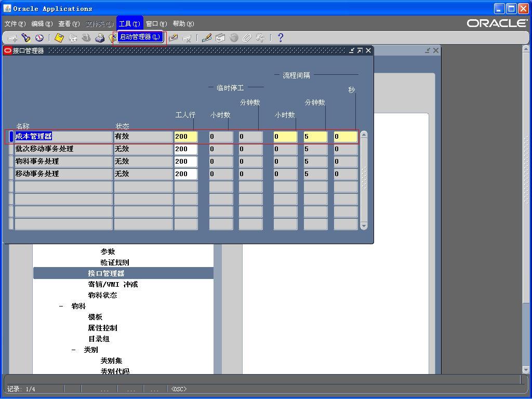Click the up arrow of the 接口管理器 table scrollbar
Image resolution: width=532 pixels, height=399 pixels.
(364, 135)
